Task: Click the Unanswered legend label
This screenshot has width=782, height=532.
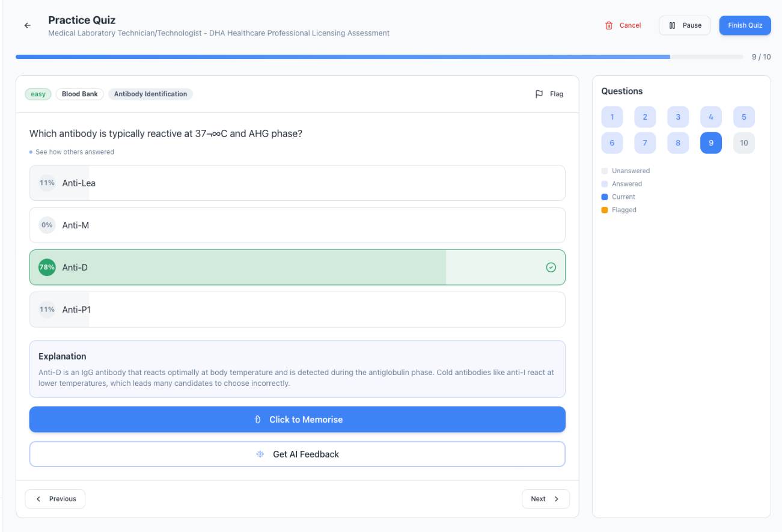Action: [631, 171]
